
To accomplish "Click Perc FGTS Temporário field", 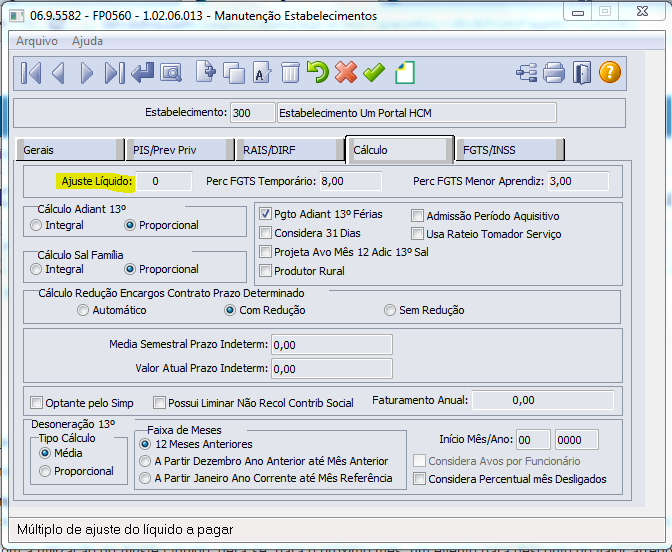I will [x=350, y=181].
